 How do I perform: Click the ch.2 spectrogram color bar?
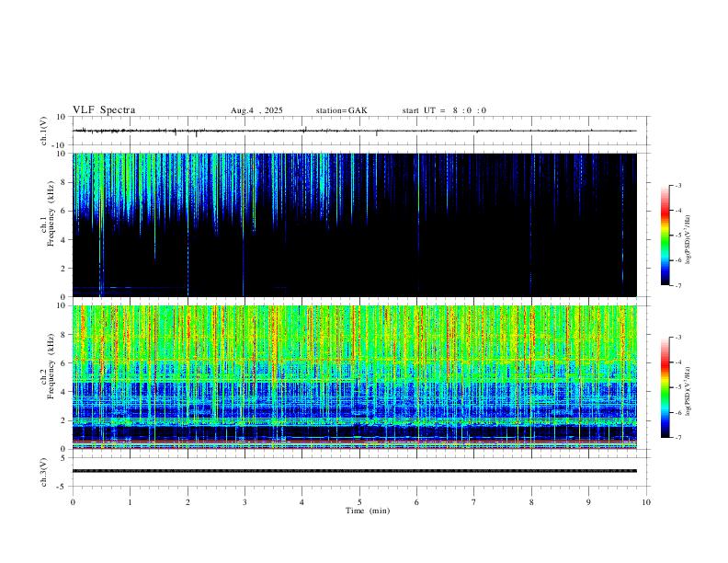pos(665,387)
